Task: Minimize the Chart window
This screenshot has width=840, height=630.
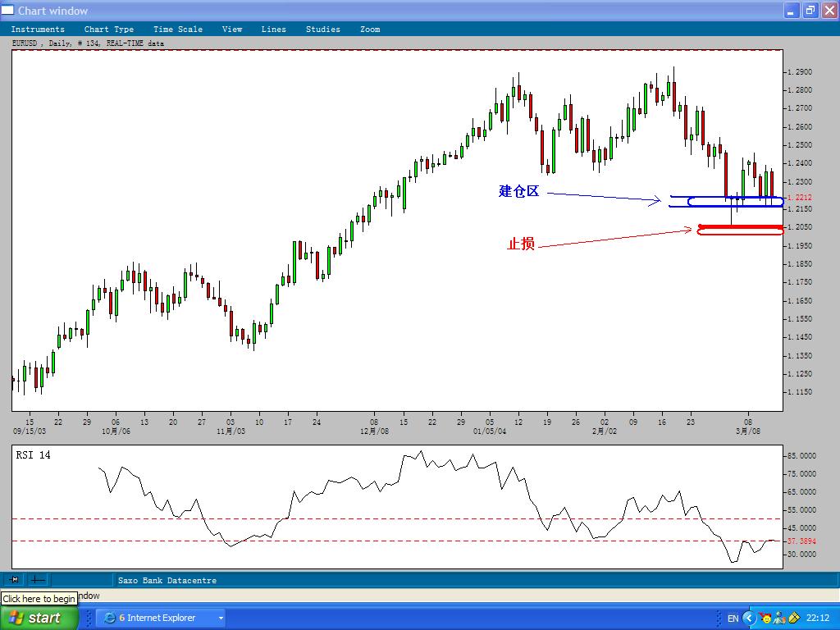Action: [x=792, y=10]
